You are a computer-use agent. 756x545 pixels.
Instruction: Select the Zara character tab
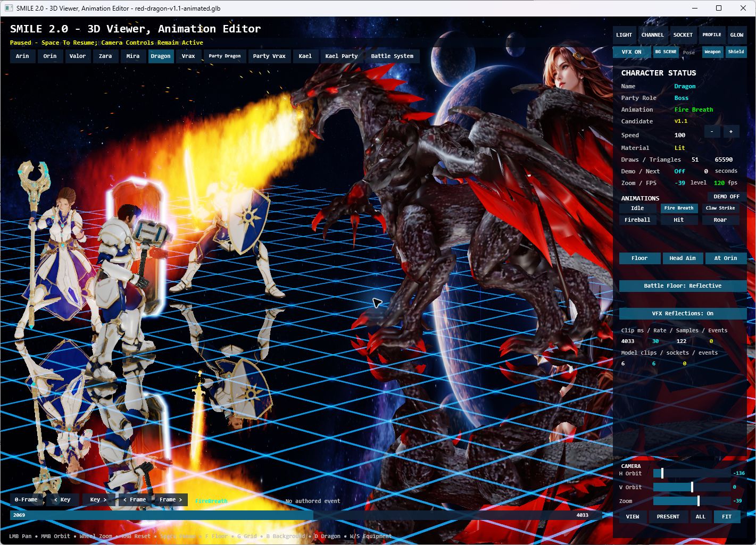[105, 56]
